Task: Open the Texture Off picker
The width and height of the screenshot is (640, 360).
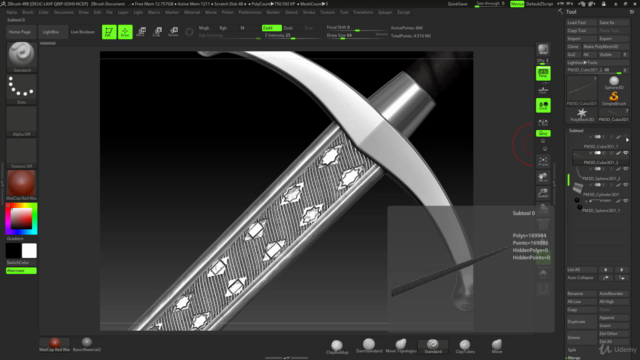Action: pos(22,153)
